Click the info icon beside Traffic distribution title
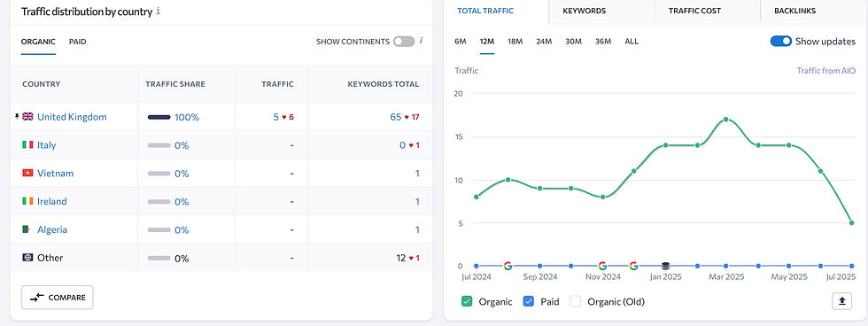This screenshot has width=868, height=326. pyautogui.click(x=159, y=11)
